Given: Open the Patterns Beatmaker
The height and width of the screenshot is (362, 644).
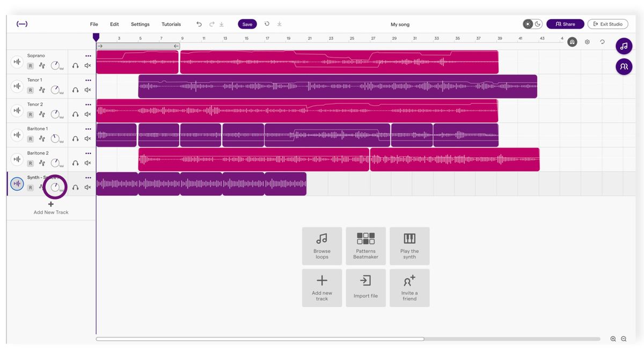Looking at the screenshot, I should [x=365, y=246].
